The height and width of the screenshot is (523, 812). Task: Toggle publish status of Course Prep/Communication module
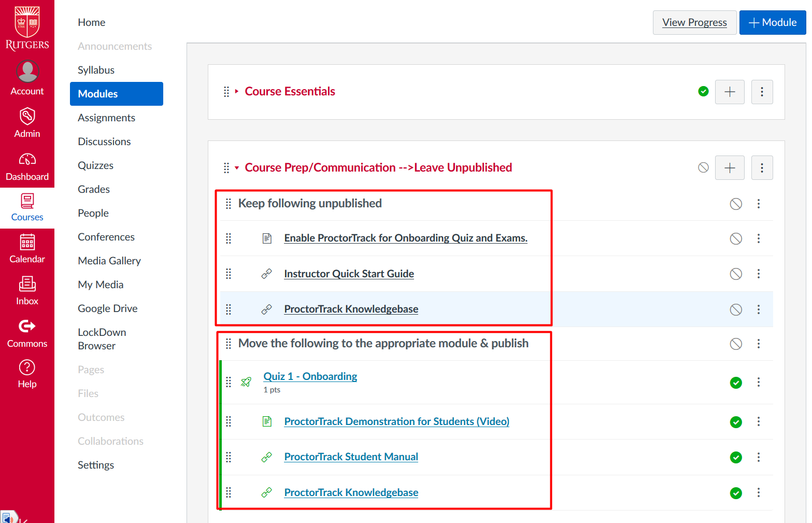click(703, 167)
